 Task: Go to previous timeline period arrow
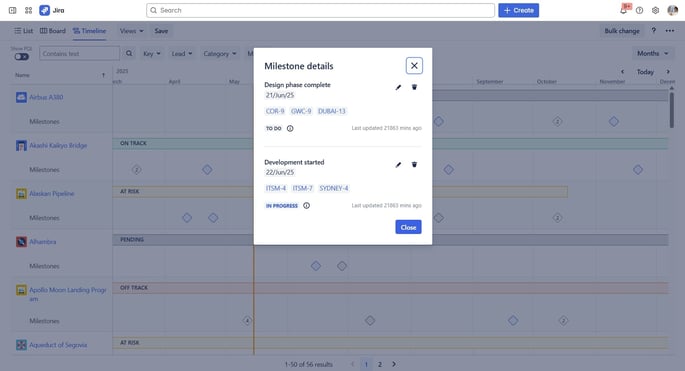pyautogui.click(x=623, y=72)
